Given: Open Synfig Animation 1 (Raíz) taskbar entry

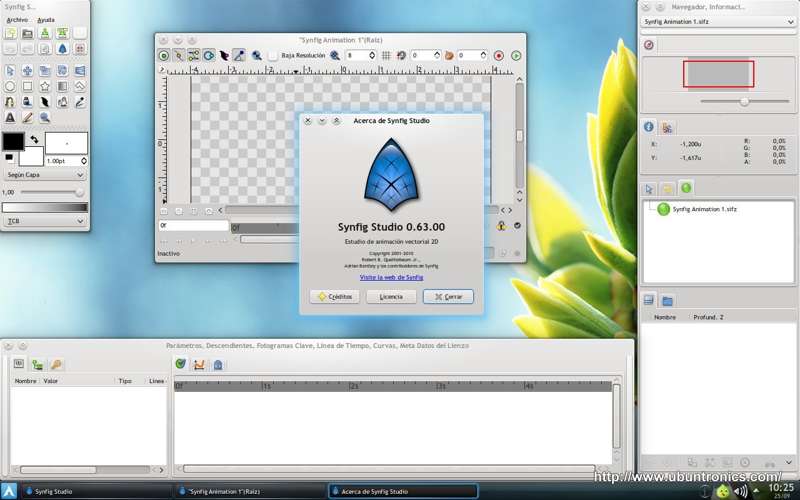Looking at the screenshot, I should point(249,491).
